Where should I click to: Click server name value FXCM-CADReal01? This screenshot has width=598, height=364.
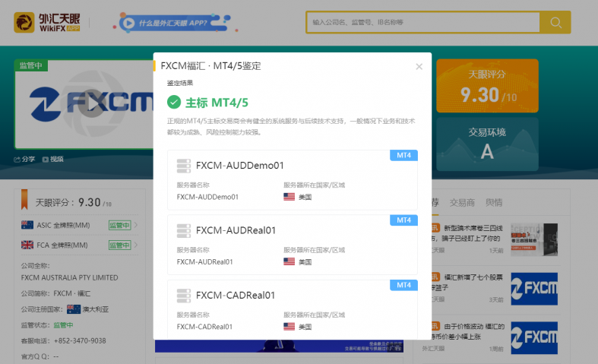coord(204,327)
